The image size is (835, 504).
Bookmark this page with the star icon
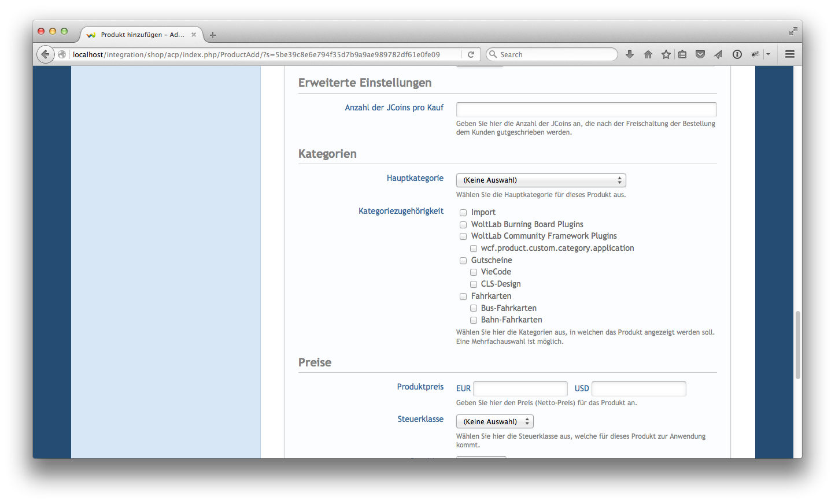coord(666,54)
